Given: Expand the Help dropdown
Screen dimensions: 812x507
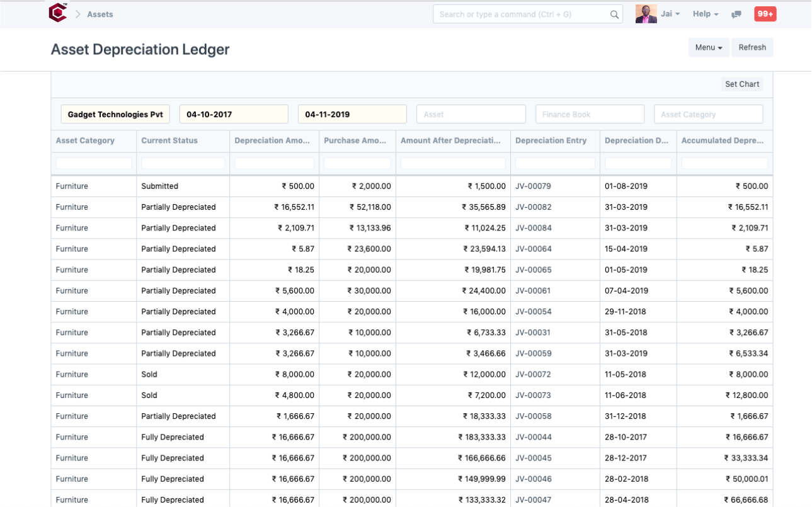Looking at the screenshot, I should tap(705, 13).
